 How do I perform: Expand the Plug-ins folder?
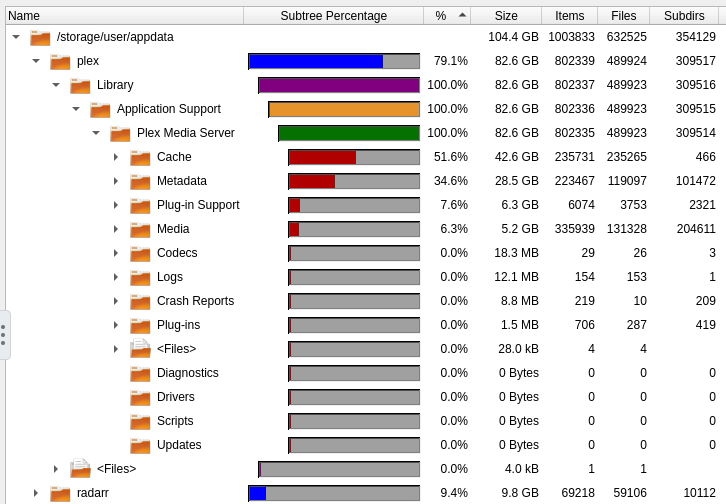(x=116, y=325)
